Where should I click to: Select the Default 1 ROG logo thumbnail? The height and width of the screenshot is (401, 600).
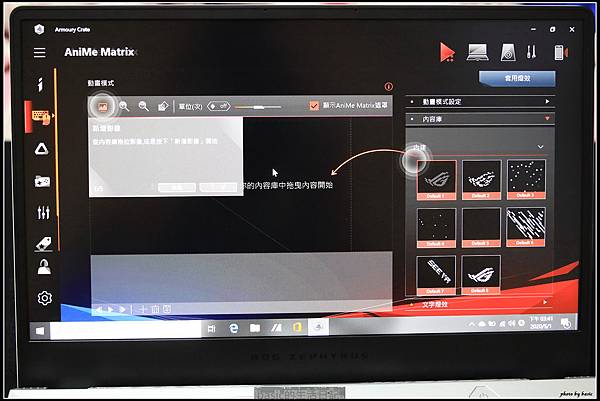tap(436, 180)
